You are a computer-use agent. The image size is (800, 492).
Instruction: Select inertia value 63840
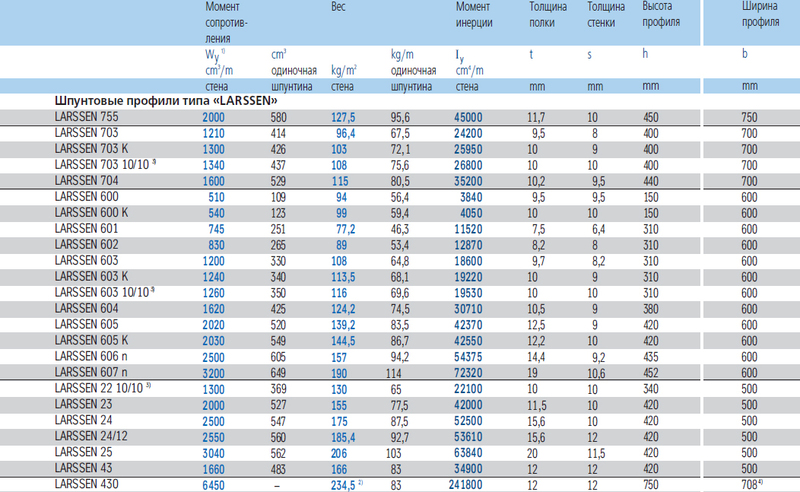click(x=468, y=453)
